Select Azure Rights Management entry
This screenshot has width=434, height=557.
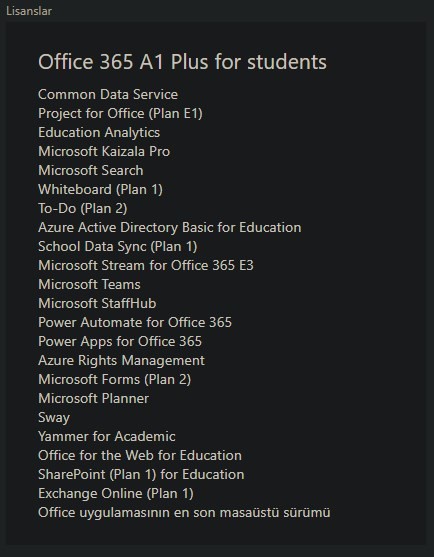pyautogui.click(x=121, y=361)
